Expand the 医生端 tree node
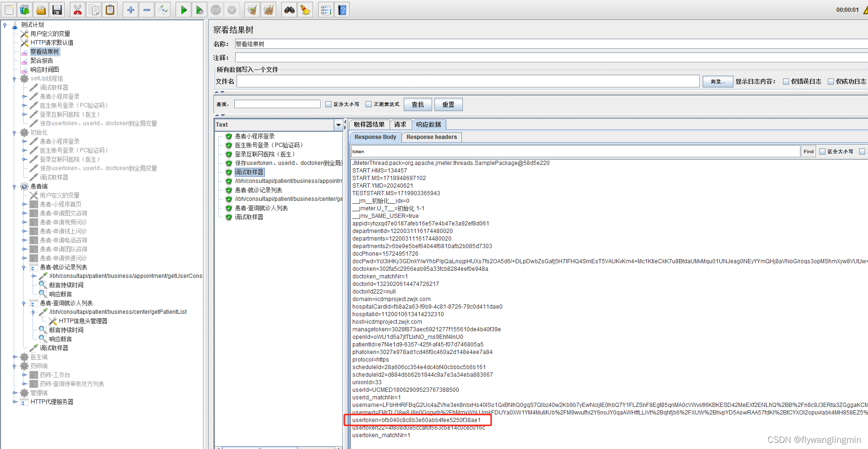The image size is (868, 449). [15, 357]
